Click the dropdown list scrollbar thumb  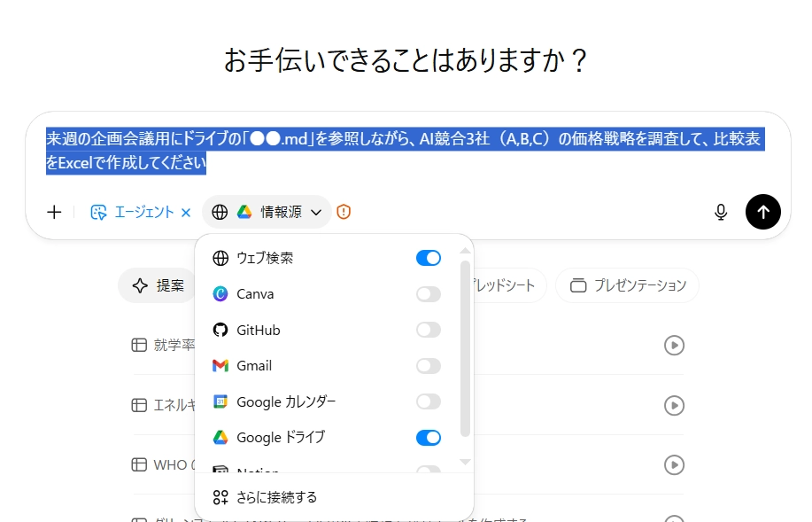point(465,349)
